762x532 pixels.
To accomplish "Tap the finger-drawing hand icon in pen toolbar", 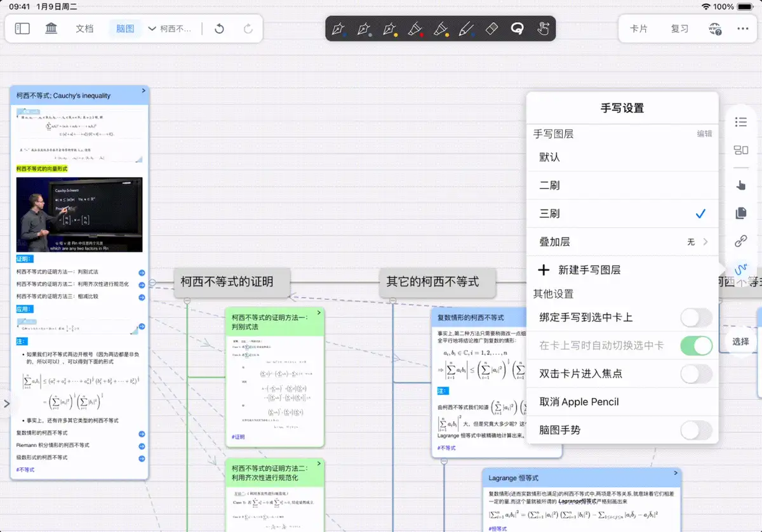I will tap(543, 29).
